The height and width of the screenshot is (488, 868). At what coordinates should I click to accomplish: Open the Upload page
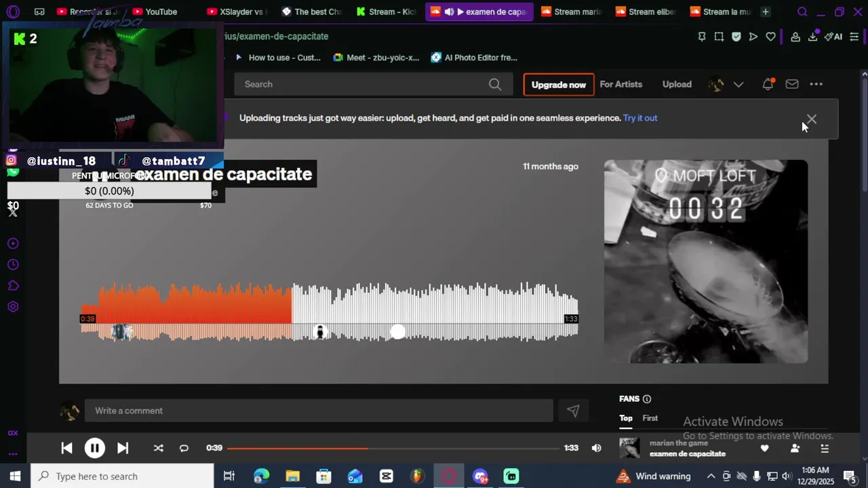[677, 84]
